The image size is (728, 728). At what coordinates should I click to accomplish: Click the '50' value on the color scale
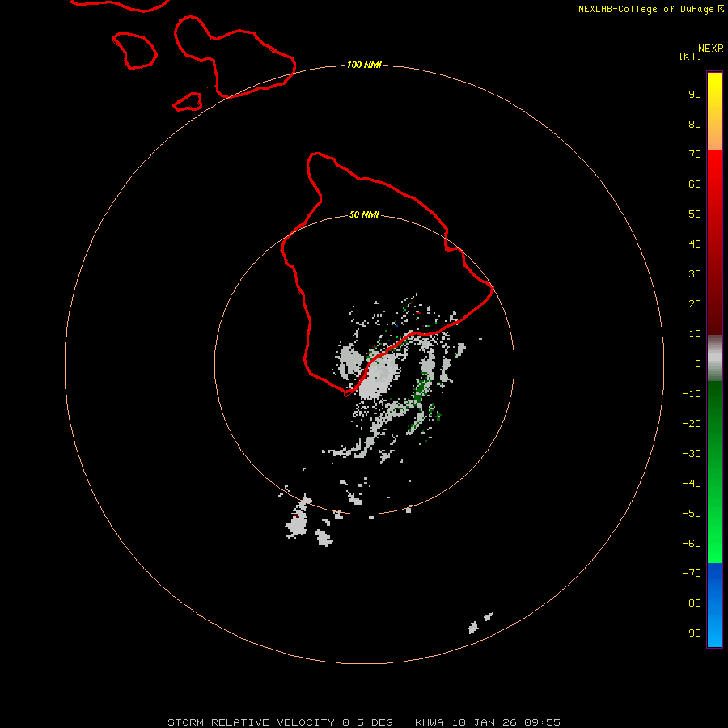click(695, 214)
